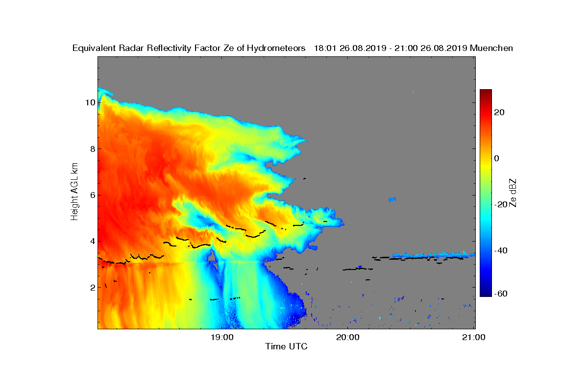This screenshot has width=588, height=392.
Task: Click the height axis tick label '10'
Action: click(90, 103)
